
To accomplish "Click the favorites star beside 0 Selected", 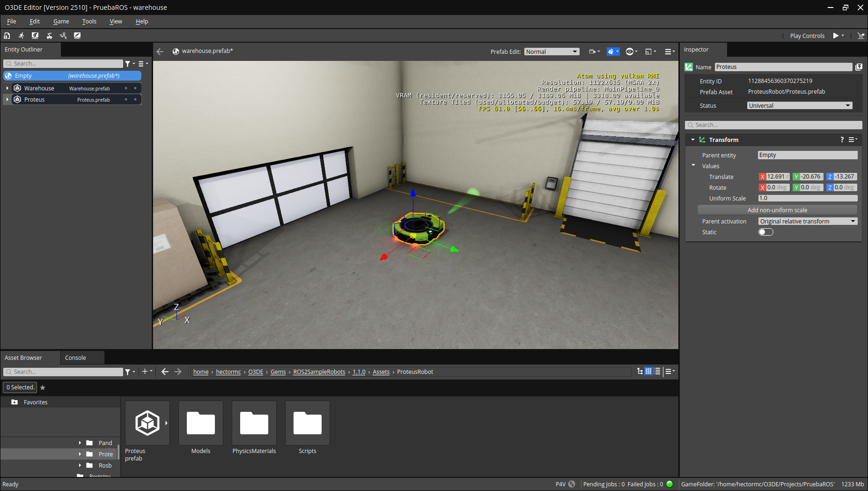I will pyautogui.click(x=43, y=387).
